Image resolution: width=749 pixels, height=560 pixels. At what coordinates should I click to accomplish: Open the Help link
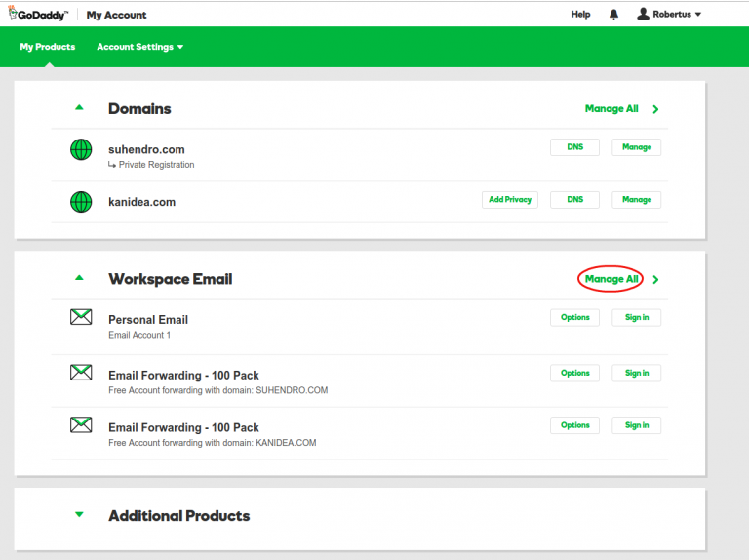coord(580,15)
